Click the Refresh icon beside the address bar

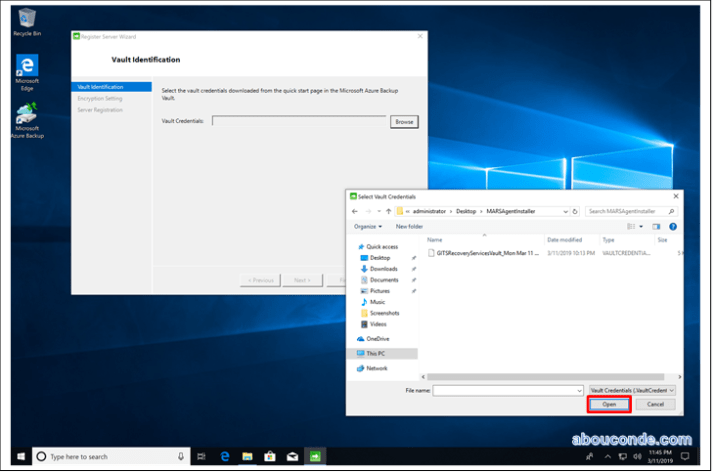pyautogui.click(x=577, y=212)
